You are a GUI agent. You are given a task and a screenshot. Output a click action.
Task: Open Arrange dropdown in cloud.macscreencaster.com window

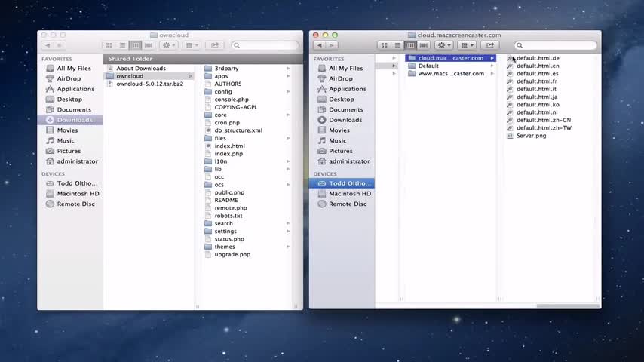(x=467, y=45)
